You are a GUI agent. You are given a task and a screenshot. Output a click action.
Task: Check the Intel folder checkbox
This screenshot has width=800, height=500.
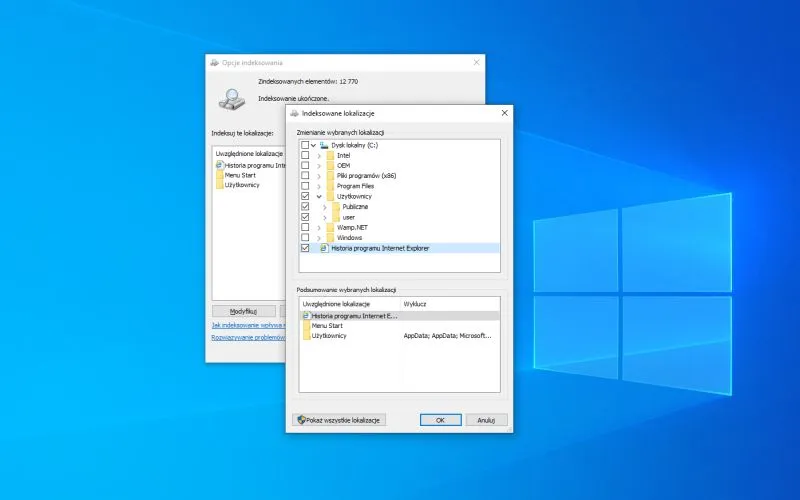point(305,156)
